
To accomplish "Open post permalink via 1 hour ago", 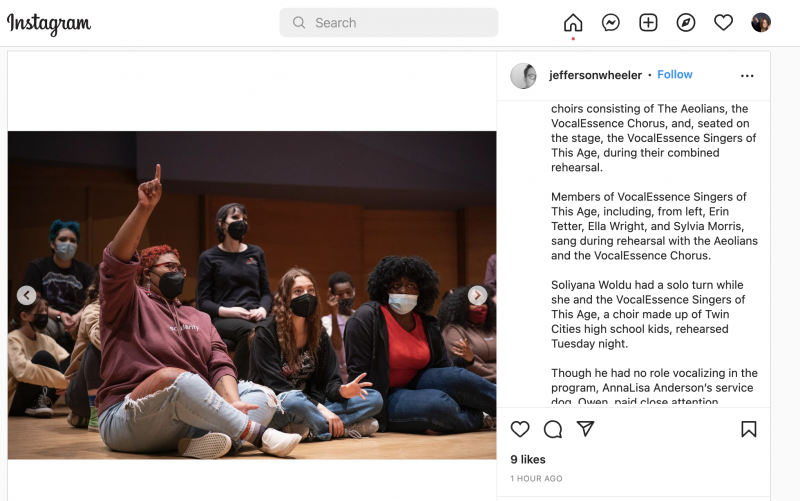I will coord(536,479).
